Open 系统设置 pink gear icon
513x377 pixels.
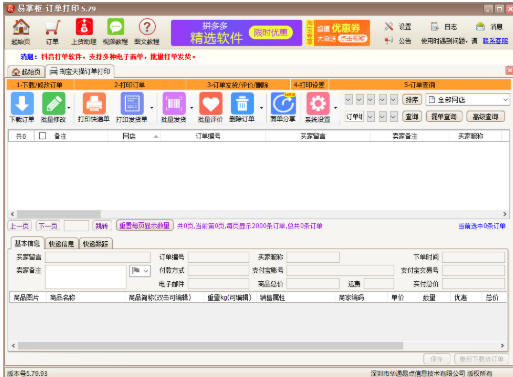(318, 107)
